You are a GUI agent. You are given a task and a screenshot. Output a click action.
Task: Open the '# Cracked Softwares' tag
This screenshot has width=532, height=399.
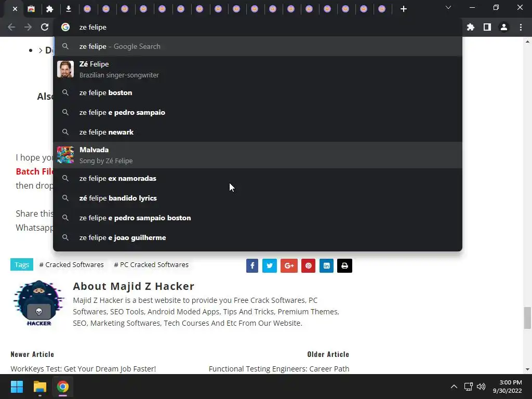click(x=72, y=264)
